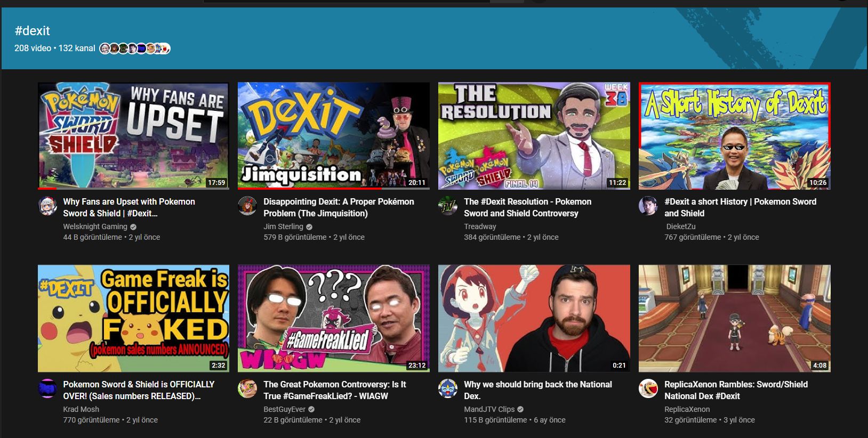Click '579 B görüntüleme • 2 yıl önce' text
868x438 pixels.
tap(314, 237)
